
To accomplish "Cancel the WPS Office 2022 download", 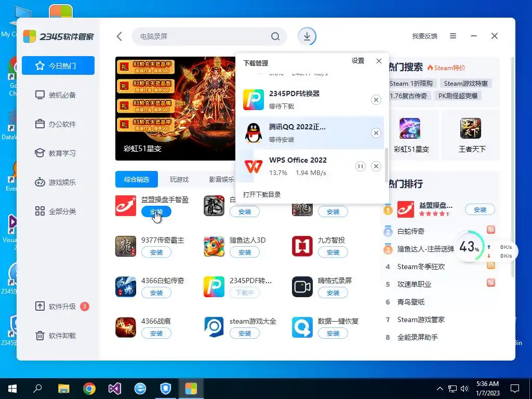I will tap(376, 166).
